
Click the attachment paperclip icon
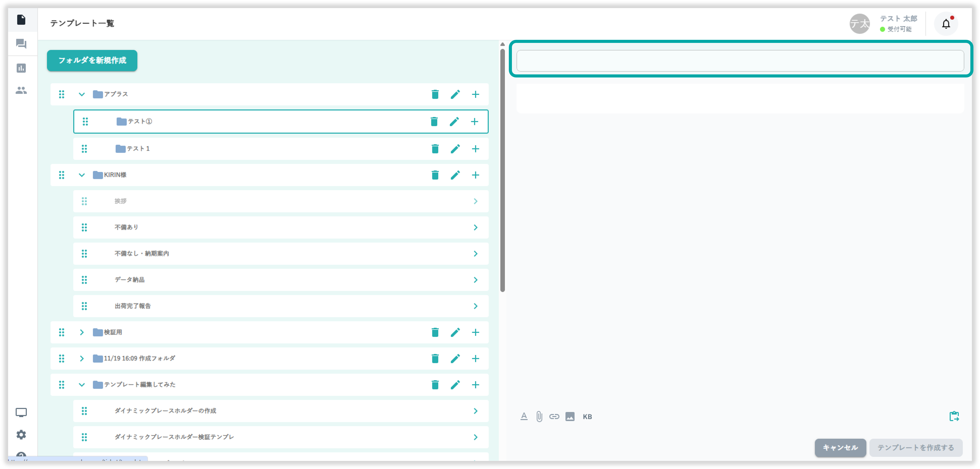click(539, 416)
